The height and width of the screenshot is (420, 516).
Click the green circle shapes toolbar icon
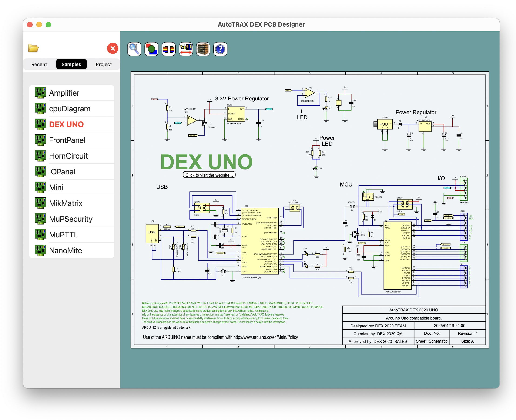tap(151, 49)
